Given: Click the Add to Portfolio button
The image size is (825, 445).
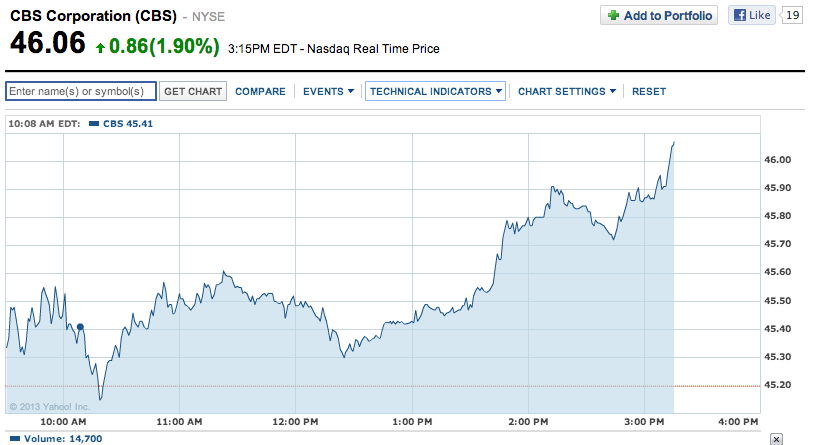Looking at the screenshot, I should pyautogui.click(x=659, y=15).
